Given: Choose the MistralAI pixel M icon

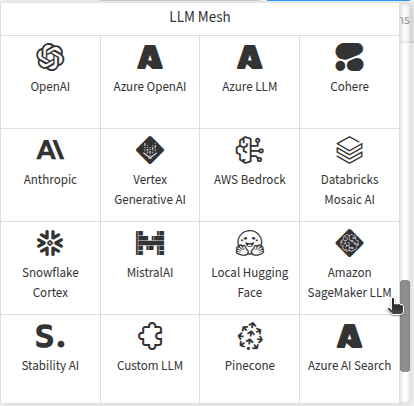Looking at the screenshot, I should [x=150, y=243].
